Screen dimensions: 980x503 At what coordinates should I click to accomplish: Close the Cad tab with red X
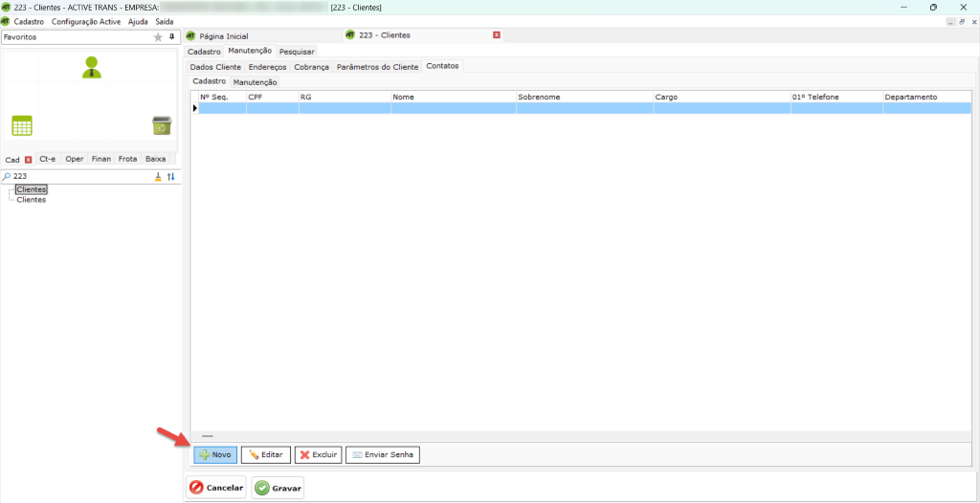click(29, 160)
